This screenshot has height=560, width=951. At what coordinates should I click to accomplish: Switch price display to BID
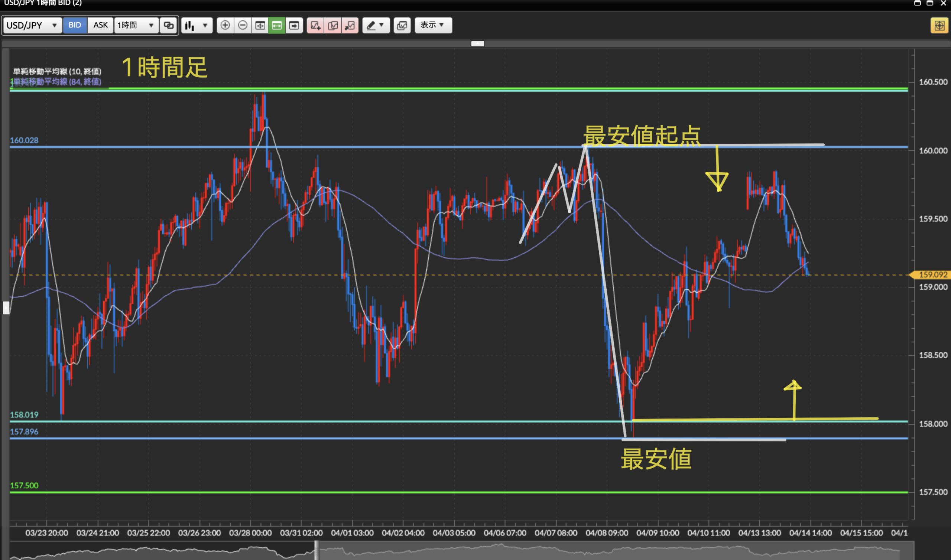coord(75,25)
